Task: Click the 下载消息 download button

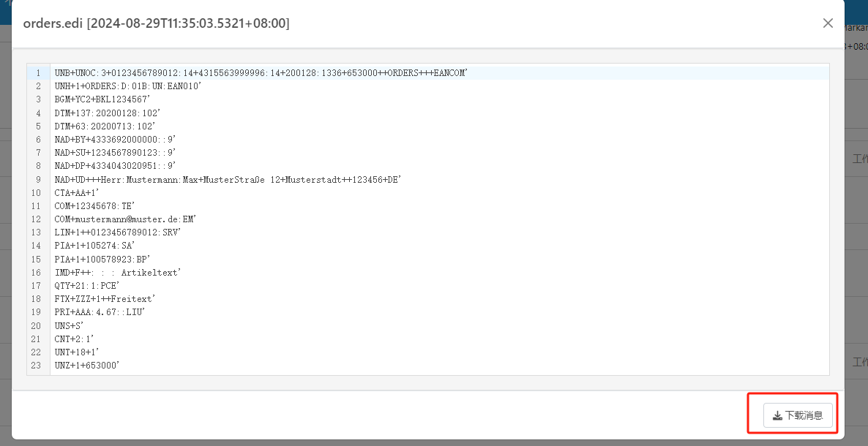Action: coord(798,415)
